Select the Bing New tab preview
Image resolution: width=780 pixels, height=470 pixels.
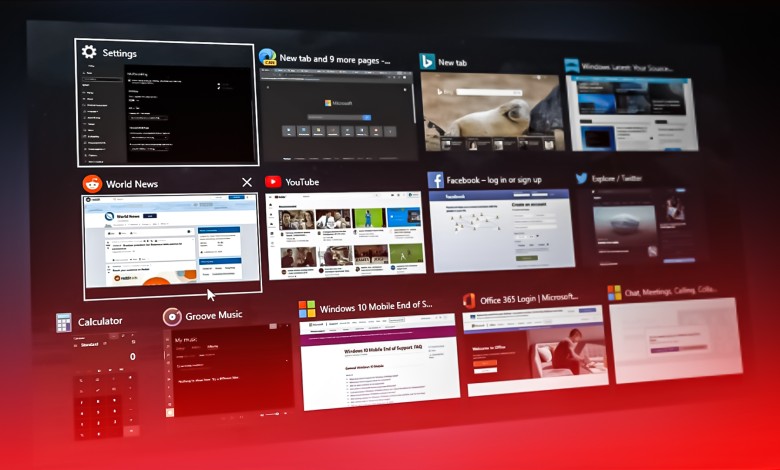coord(493,112)
